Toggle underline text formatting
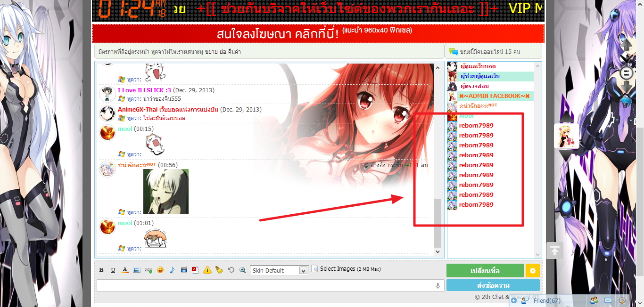The height and width of the screenshot is (307, 644). point(113,270)
